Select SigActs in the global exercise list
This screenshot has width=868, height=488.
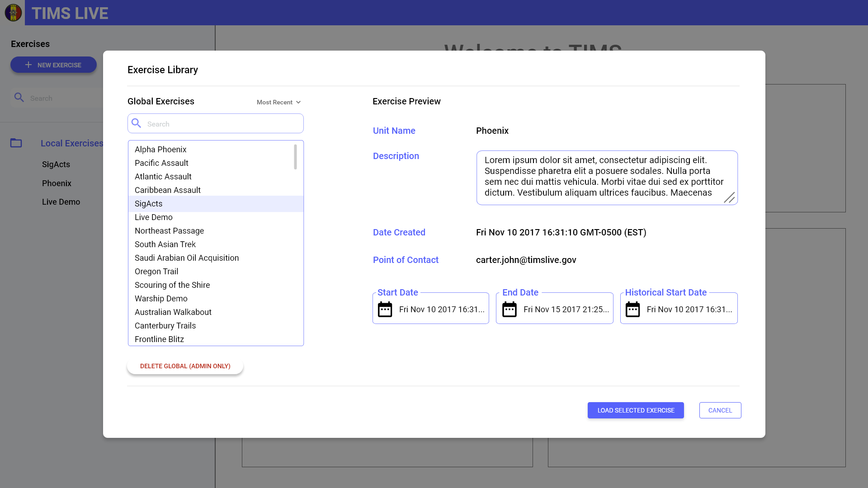[x=148, y=204]
